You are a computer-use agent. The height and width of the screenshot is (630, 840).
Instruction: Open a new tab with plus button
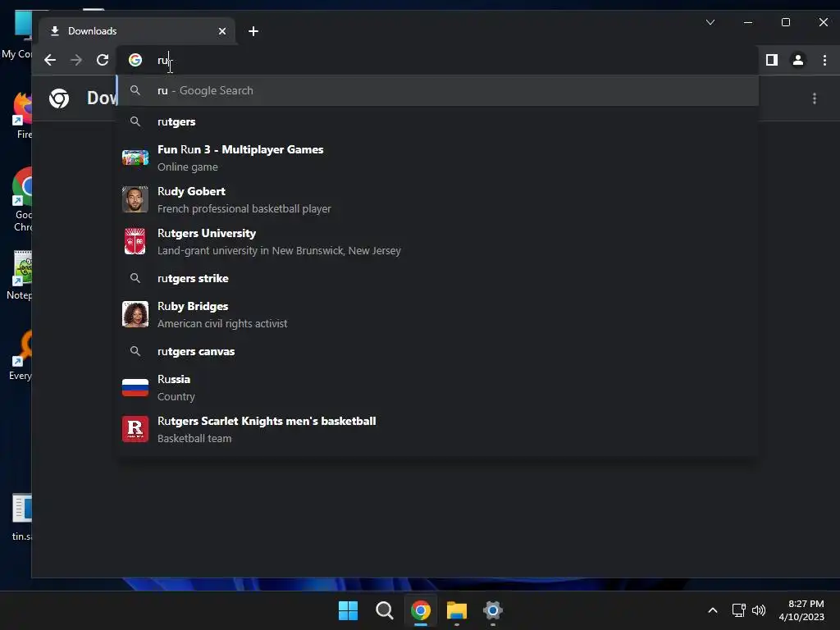click(x=253, y=31)
